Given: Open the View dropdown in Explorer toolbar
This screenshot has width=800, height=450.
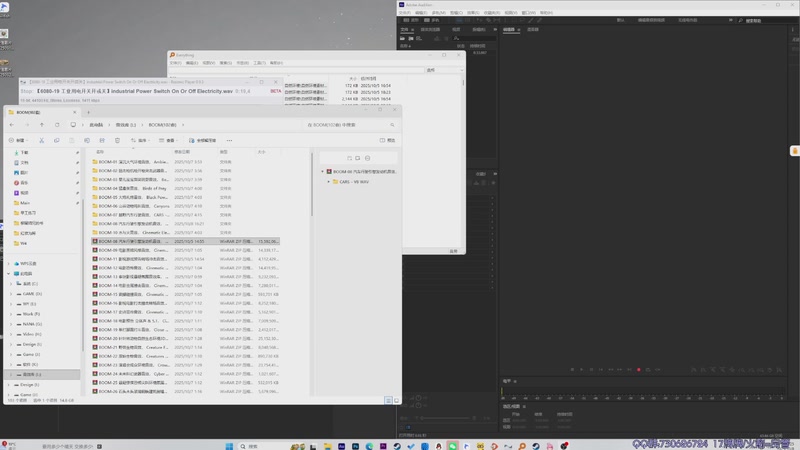Looking at the screenshot, I should point(168,140).
